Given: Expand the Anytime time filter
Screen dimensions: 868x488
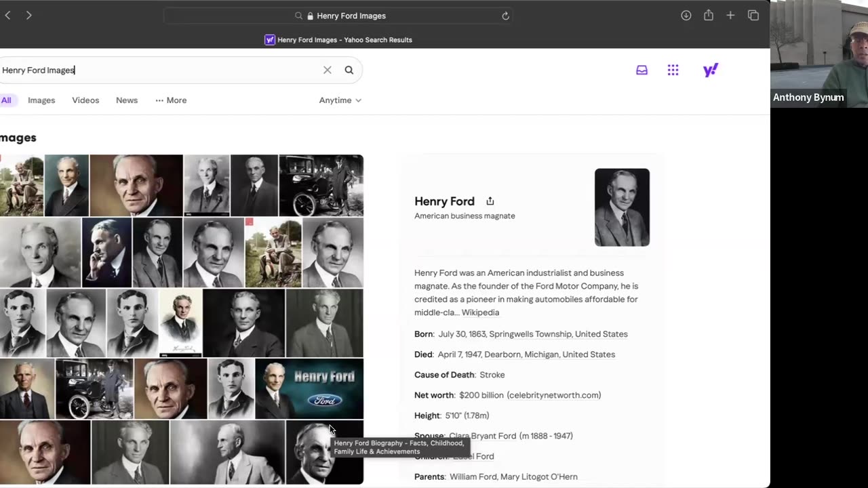Looking at the screenshot, I should (340, 100).
